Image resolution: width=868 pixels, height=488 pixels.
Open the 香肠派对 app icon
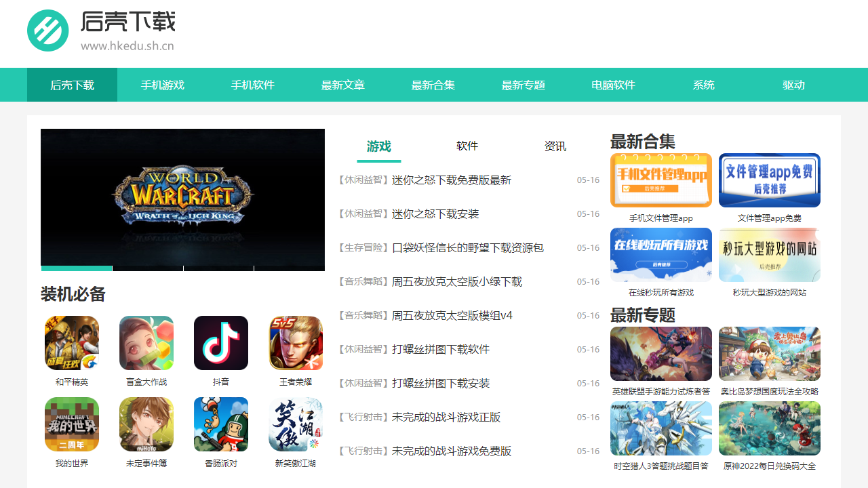[x=221, y=424]
